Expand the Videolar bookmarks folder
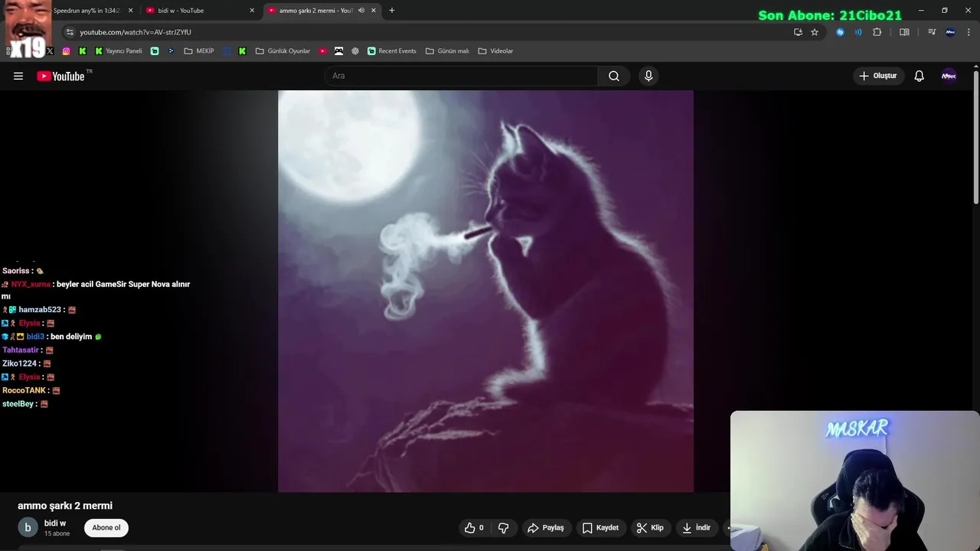 pyautogui.click(x=495, y=51)
